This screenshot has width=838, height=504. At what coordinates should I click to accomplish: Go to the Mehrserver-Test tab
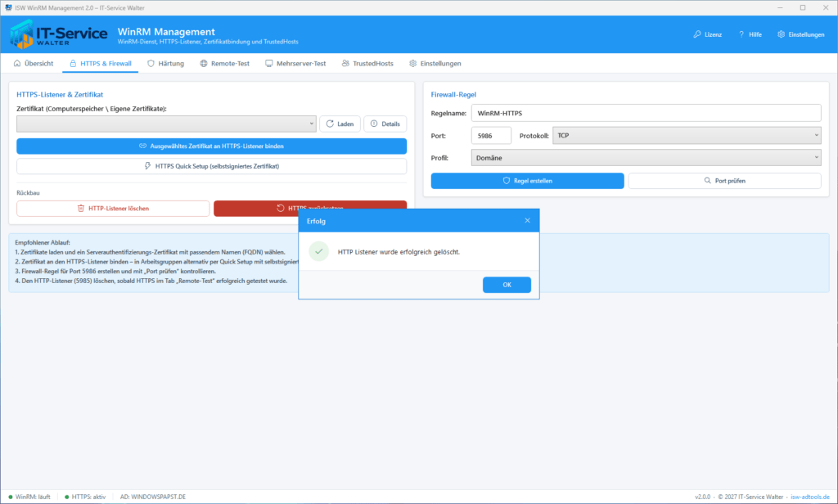295,64
